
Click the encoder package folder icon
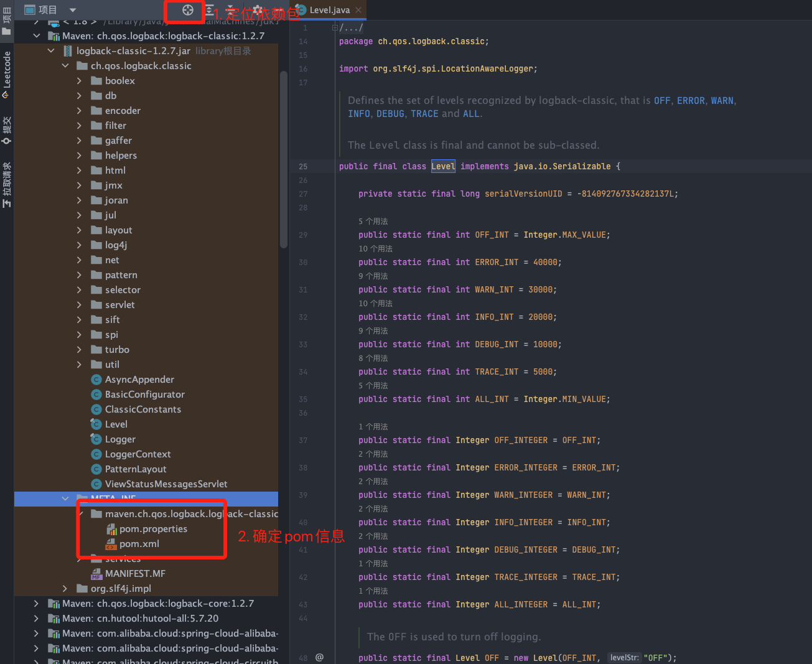(96, 111)
